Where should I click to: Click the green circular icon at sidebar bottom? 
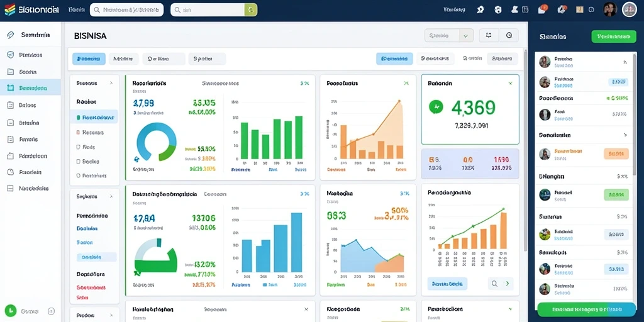click(10, 311)
